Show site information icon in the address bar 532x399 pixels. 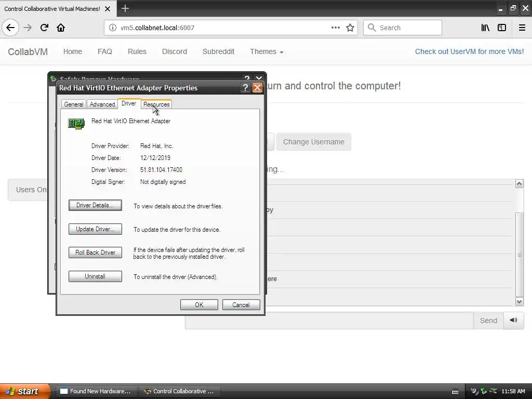[x=112, y=28]
